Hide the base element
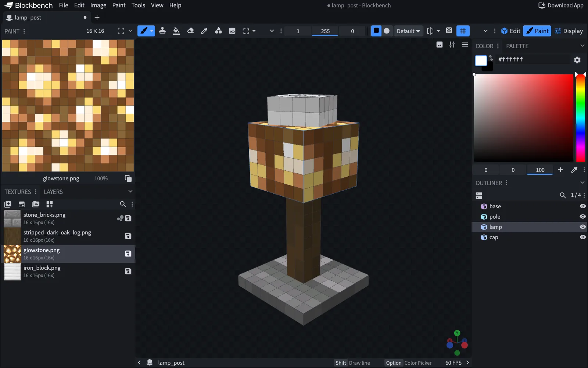The image size is (588, 368). tap(582, 206)
